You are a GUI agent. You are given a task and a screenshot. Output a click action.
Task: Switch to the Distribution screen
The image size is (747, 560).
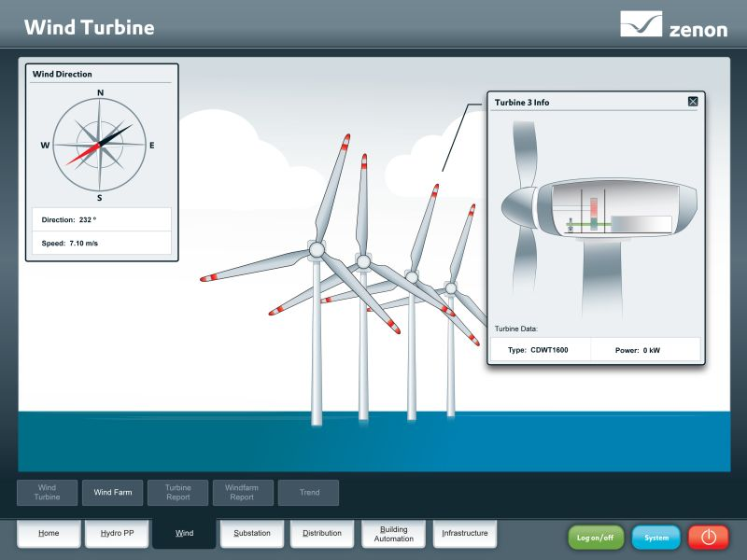point(322,533)
